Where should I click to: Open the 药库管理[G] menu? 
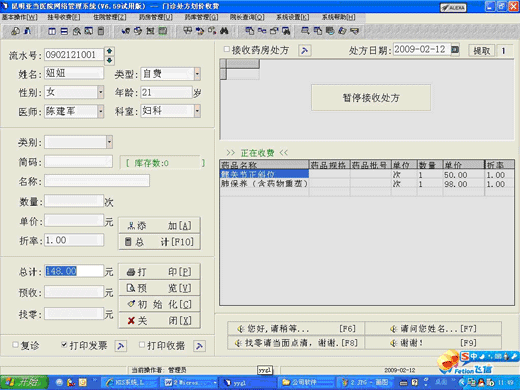[x=201, y=17]
